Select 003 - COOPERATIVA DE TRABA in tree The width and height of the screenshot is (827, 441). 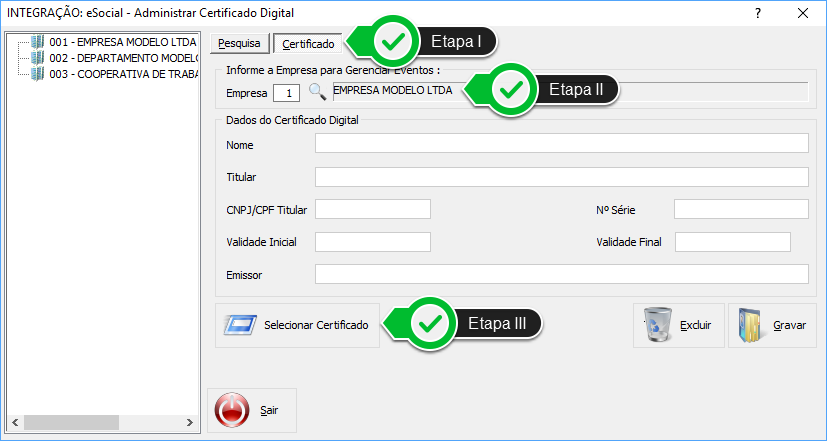[123, 74]
